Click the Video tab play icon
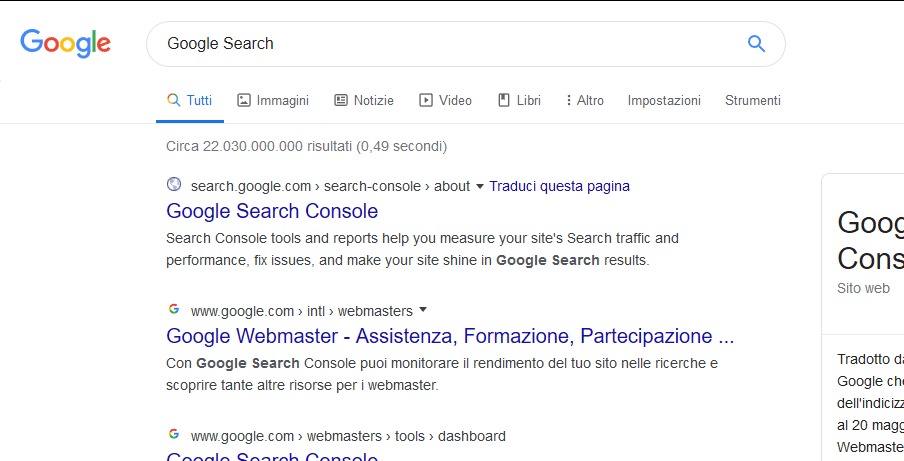The height and width of the screenshot is (461, 904). click(x=426, y=100)
